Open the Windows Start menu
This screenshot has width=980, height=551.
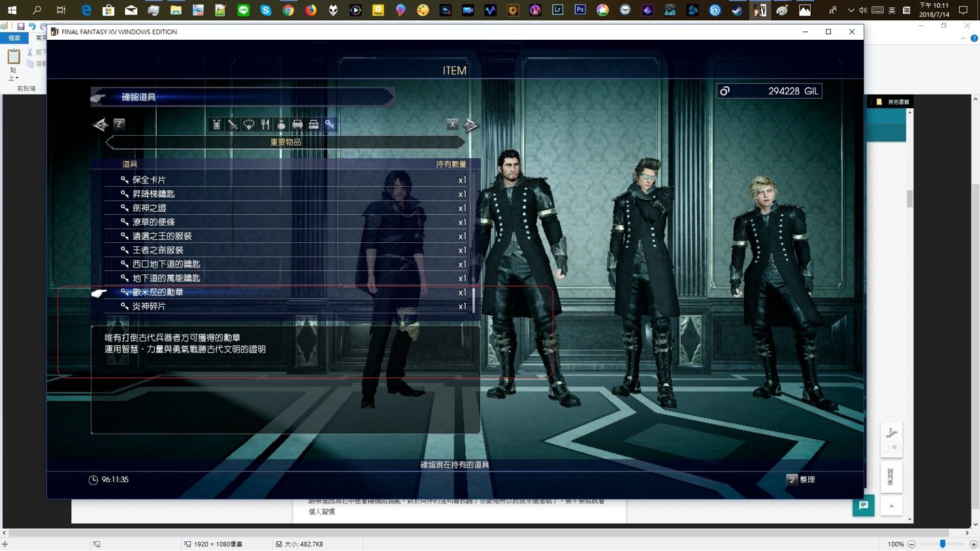pos(12,10)
